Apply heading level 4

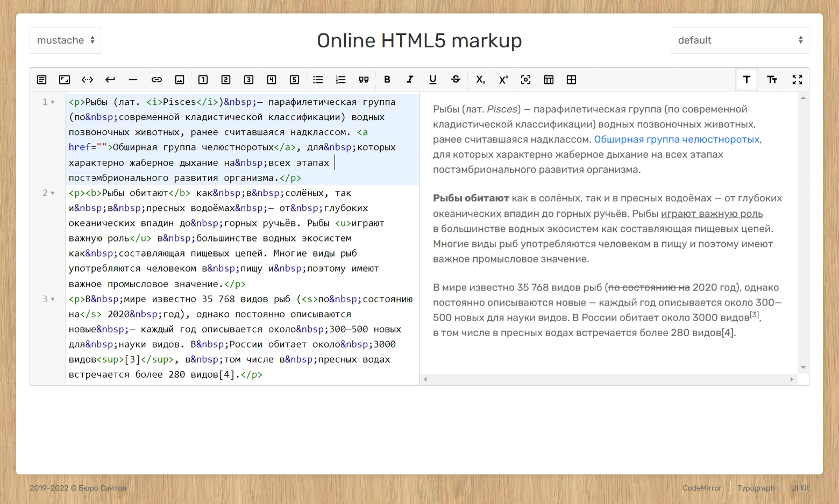(x=272, y=80)
